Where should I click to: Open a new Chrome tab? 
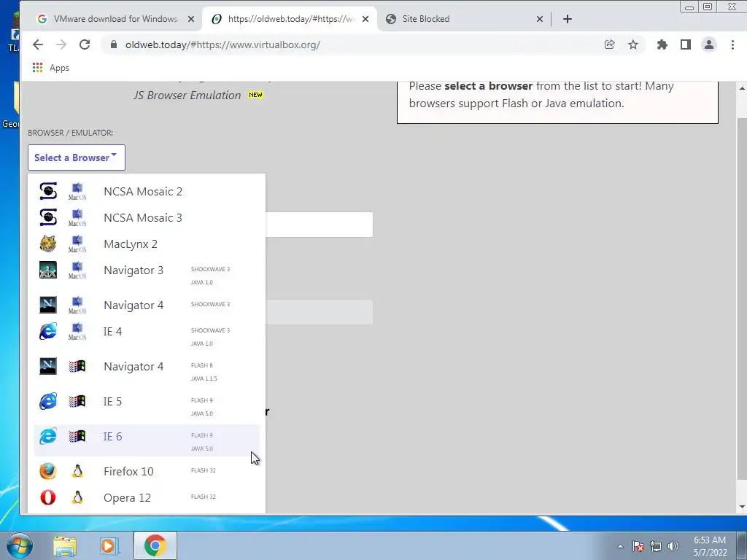[x=568, y=19]
